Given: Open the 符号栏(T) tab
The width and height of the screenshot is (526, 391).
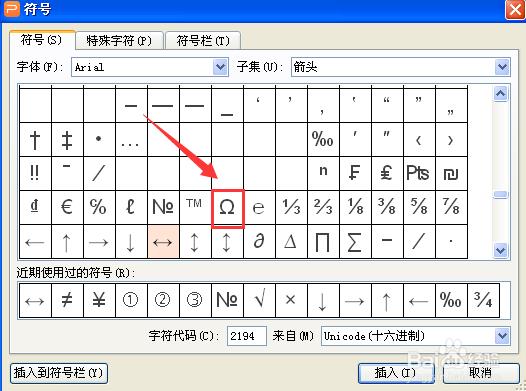Looking at the screenshot, I should 203,41.
